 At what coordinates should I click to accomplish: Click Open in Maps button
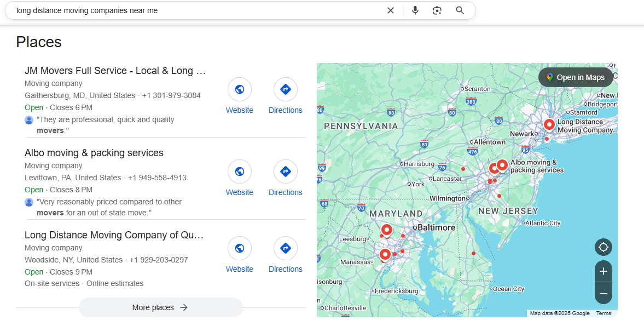(x=575, y=77)
